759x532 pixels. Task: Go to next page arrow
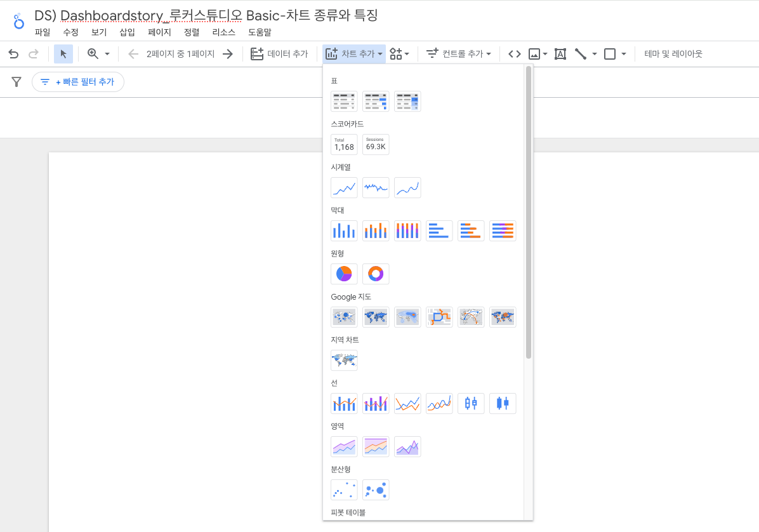click(x=228, y=54)
